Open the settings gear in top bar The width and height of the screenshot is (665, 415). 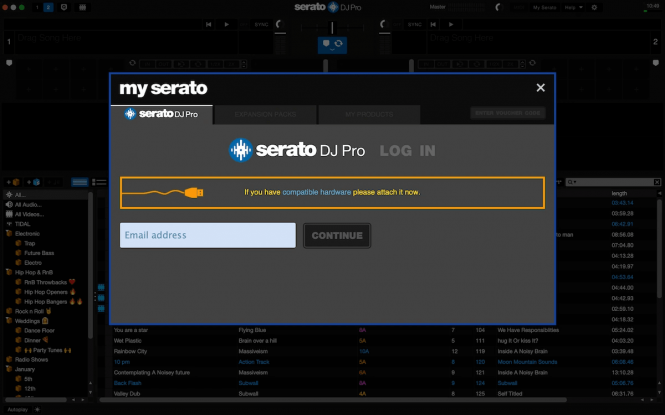(x=594, y=7)
